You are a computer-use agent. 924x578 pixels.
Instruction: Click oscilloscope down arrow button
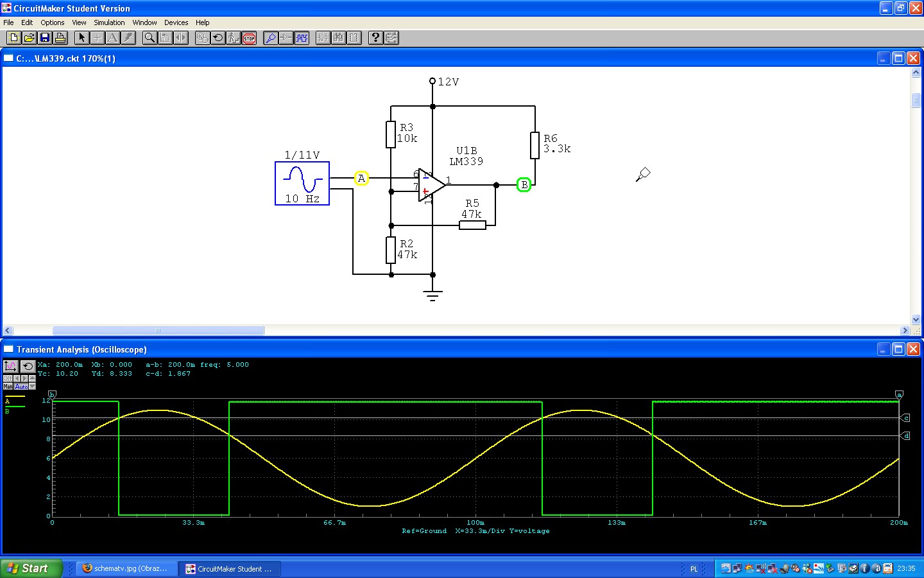click(x=32, y=387)
